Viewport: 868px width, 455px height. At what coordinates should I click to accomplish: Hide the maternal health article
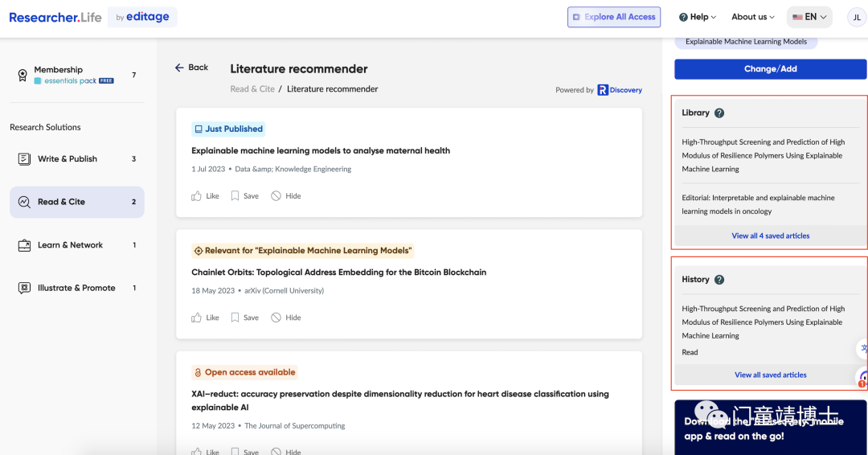(x=286, y=196)
